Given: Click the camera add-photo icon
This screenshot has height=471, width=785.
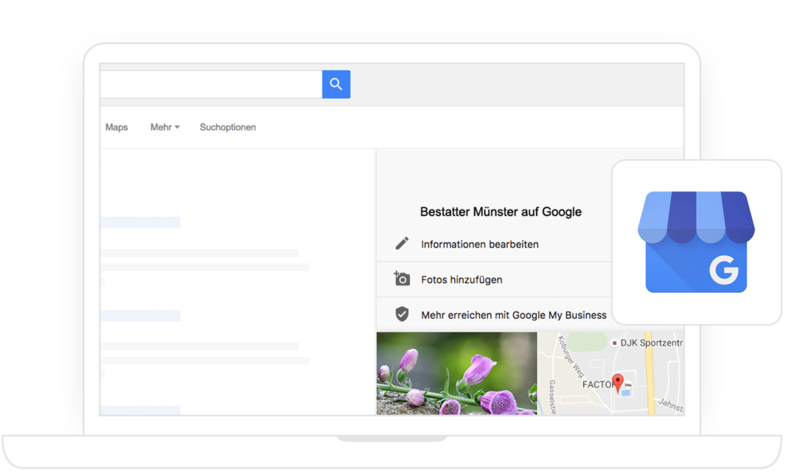Looking at the screenshot, I should pos(402,279).
